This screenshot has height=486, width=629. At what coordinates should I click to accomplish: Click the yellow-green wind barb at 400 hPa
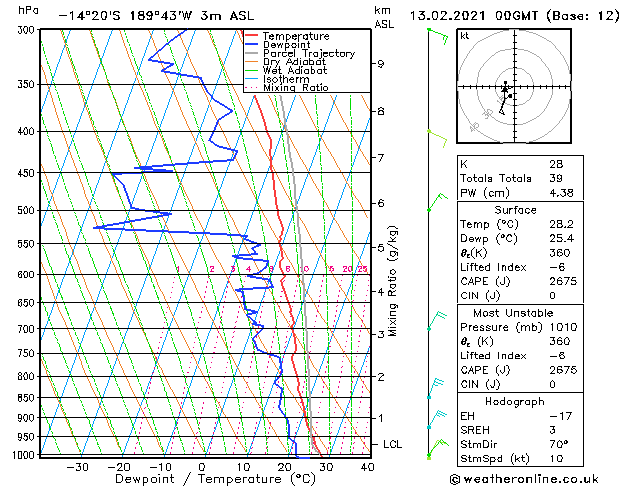[x=437, y=138]
